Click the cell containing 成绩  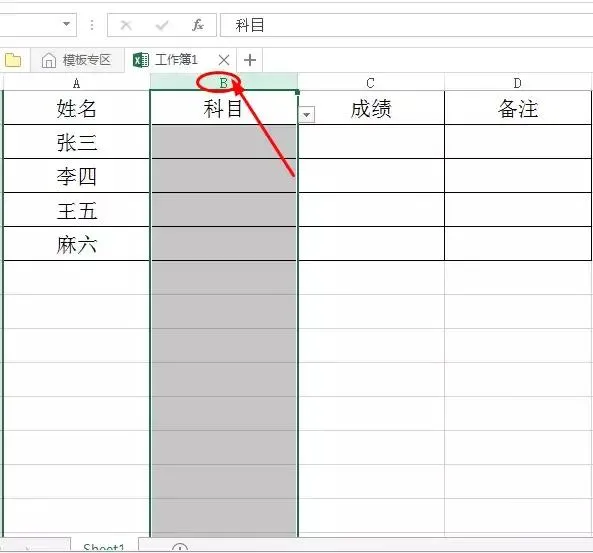(371, 108)
